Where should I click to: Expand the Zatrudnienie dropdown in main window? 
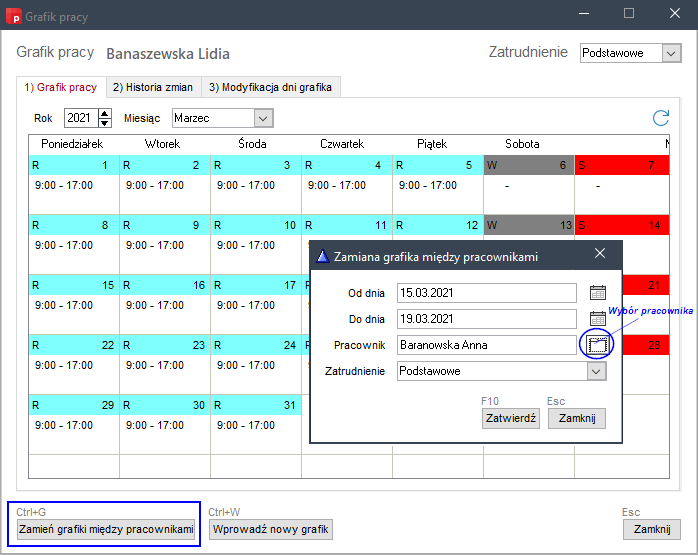[671, 53]
